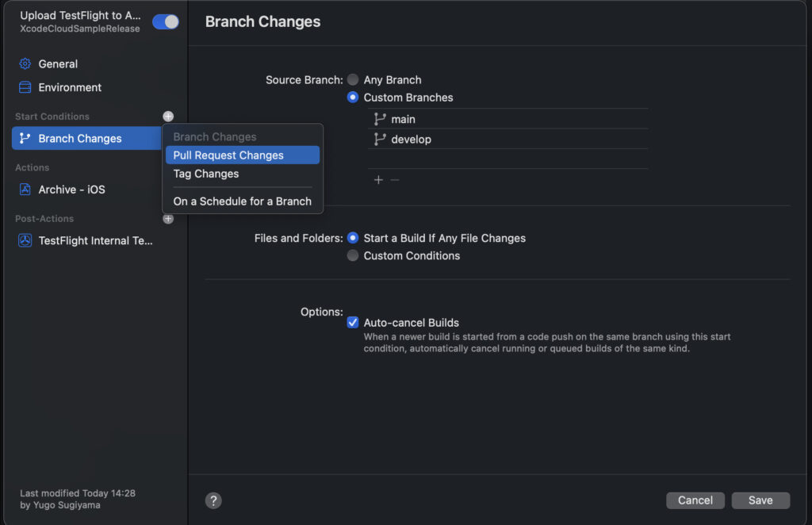Add a custom branch with plus button
Viewport: 812px width, 525px height.
(378, 180)
